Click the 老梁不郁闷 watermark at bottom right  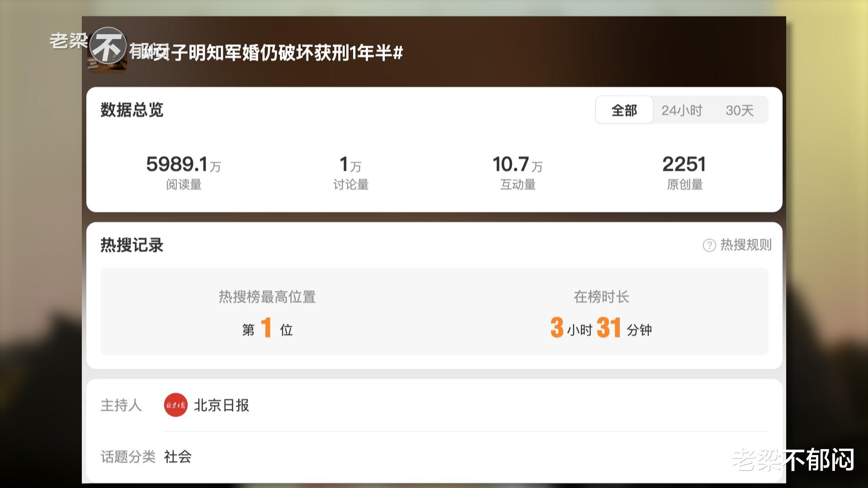click(793, 460)
